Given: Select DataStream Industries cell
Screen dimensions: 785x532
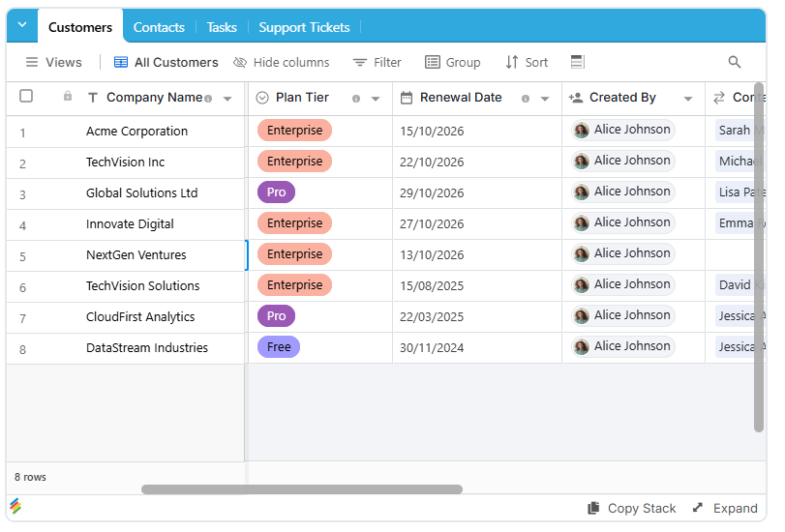Looking at the screenshot, I should click(x=147, y=348).
